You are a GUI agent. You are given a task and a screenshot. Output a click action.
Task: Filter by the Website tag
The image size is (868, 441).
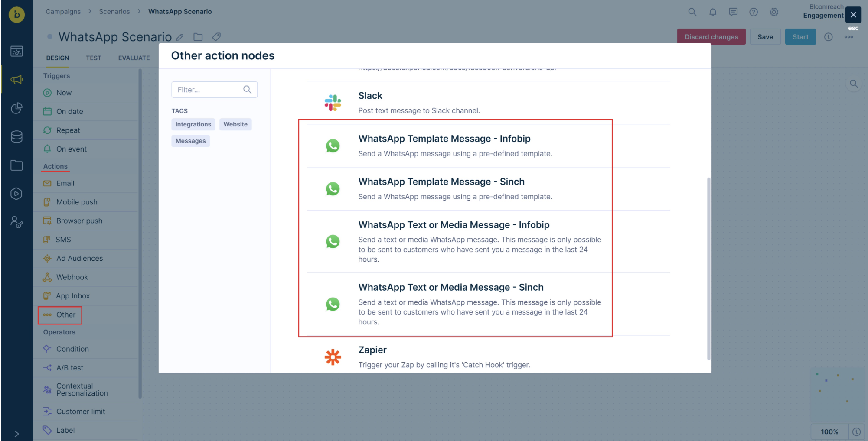pos(235,124)
